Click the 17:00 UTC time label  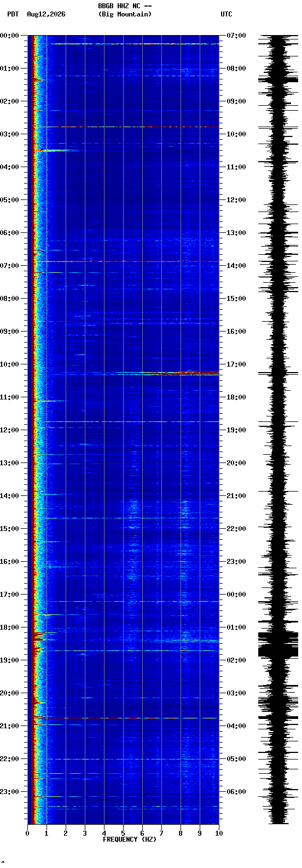click(x=236, y=364)
